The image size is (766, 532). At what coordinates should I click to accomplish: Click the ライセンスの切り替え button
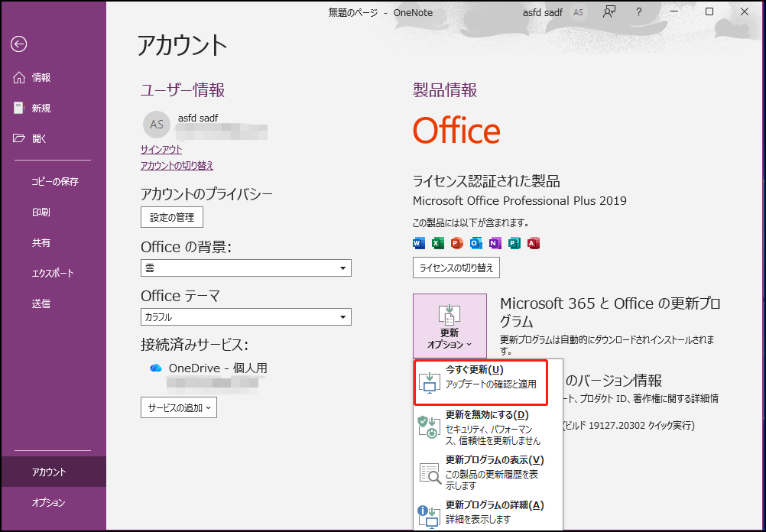click(x=456, y=268)
